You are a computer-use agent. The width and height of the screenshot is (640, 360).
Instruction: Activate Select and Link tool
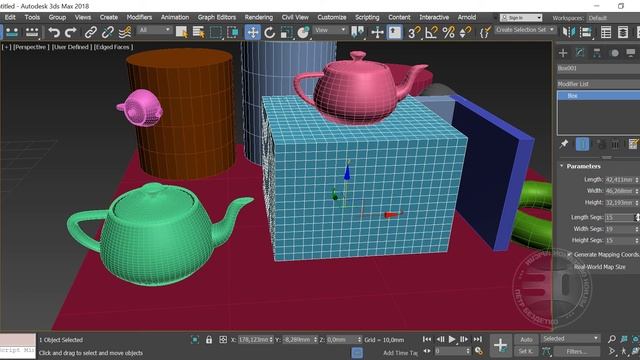click(x=91, y=32)
